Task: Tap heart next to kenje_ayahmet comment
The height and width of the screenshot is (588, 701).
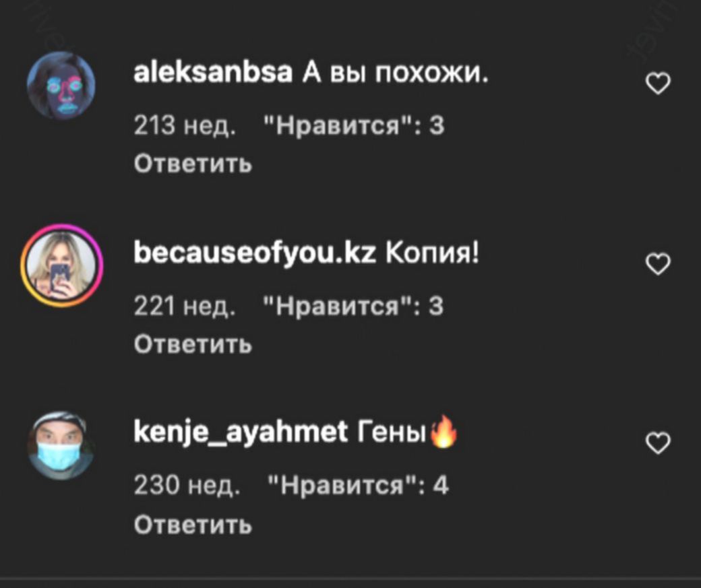Action: coord(658,443)
